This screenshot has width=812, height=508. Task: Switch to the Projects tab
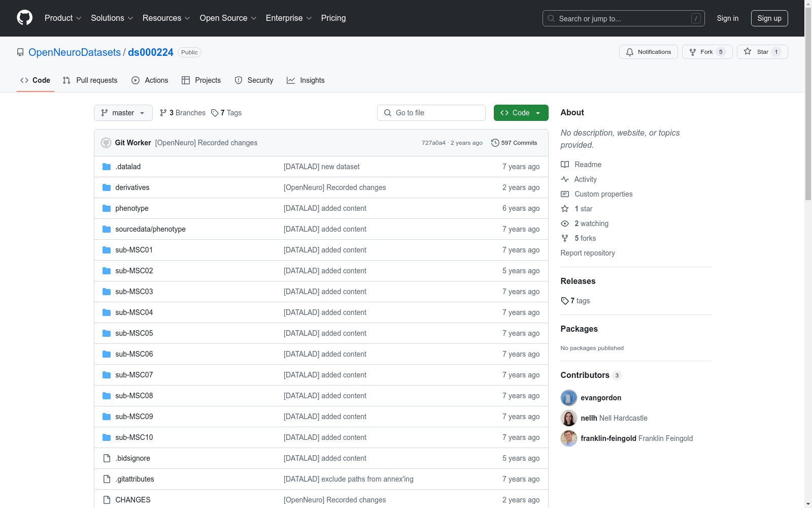tap(201, 80)
